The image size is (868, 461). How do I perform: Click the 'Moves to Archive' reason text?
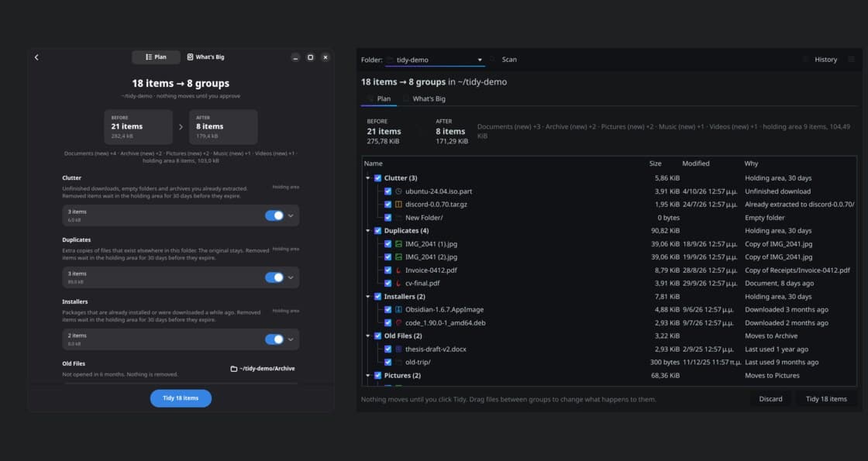771,336
